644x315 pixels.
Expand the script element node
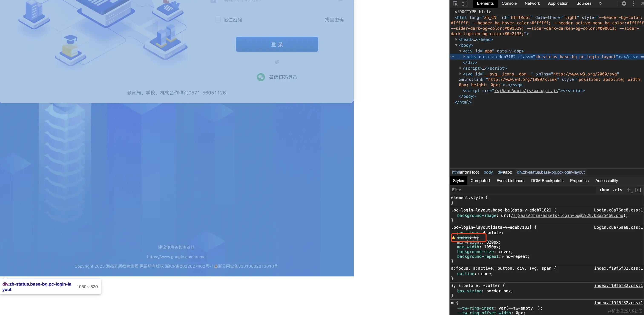click(x=460, y=68)
